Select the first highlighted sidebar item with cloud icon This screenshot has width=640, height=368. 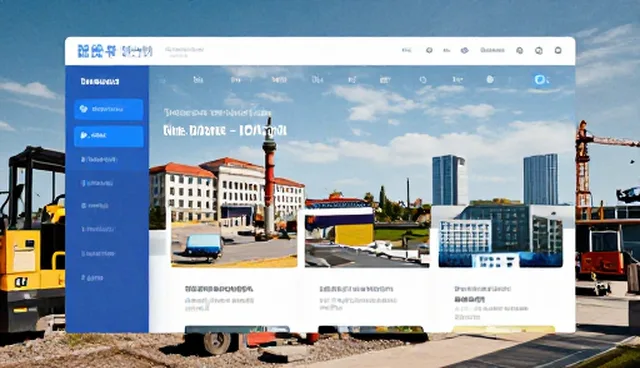(109, 109)
